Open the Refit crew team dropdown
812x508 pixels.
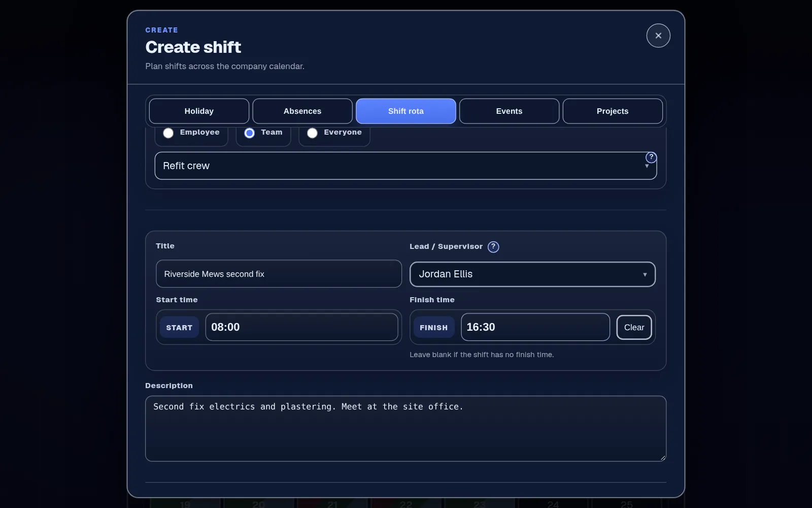405,166
